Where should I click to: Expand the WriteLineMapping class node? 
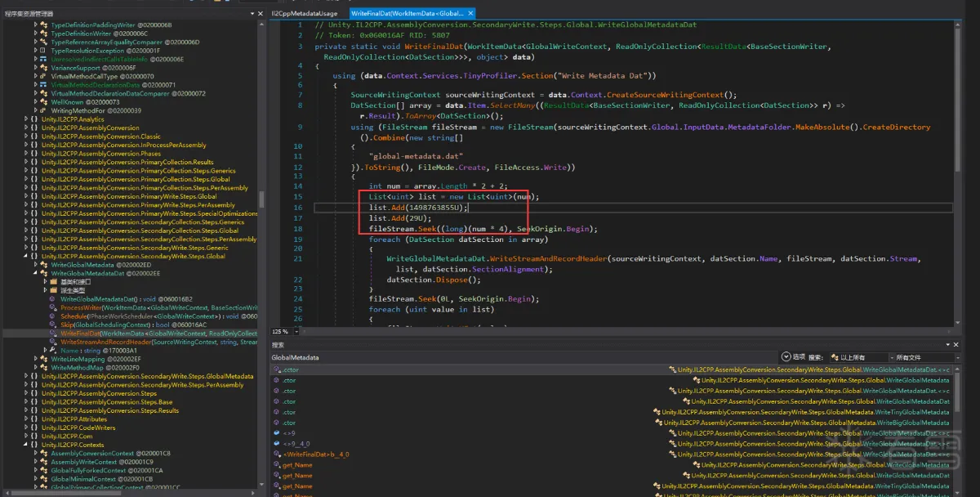pos(35,359)
